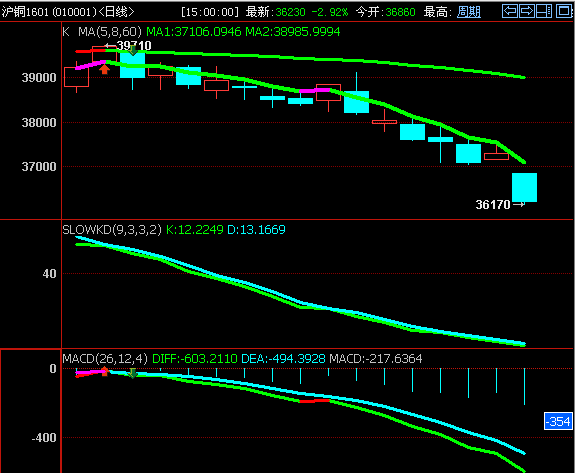Click the 37000 price axis label
This screenshot has width=575, height=473.
[x=39, y=167]
